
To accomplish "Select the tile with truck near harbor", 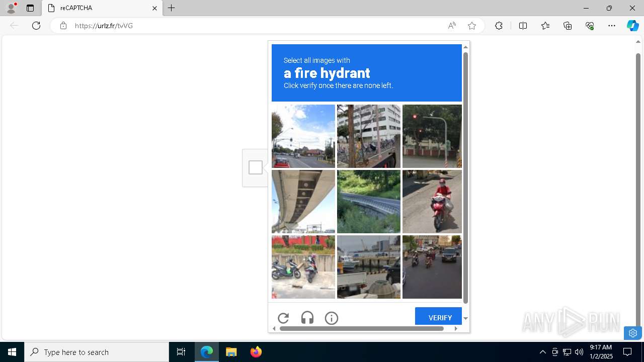I will click(369, 267).
